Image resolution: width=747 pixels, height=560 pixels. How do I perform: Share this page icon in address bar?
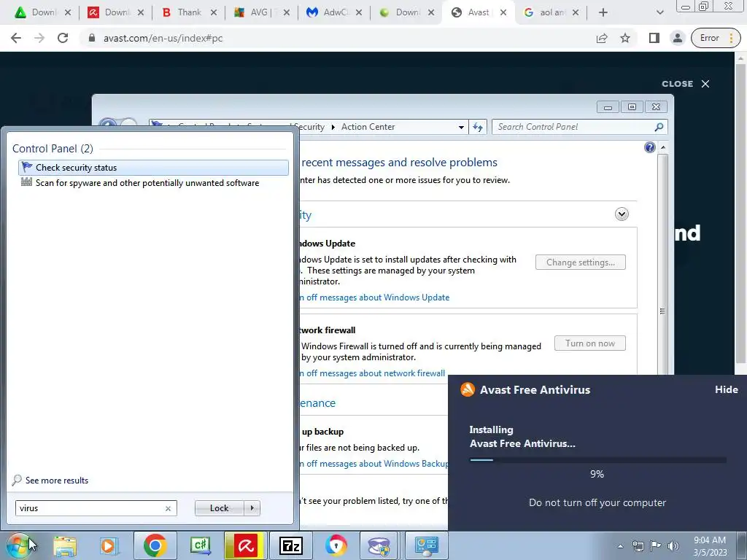pos(602,38)
